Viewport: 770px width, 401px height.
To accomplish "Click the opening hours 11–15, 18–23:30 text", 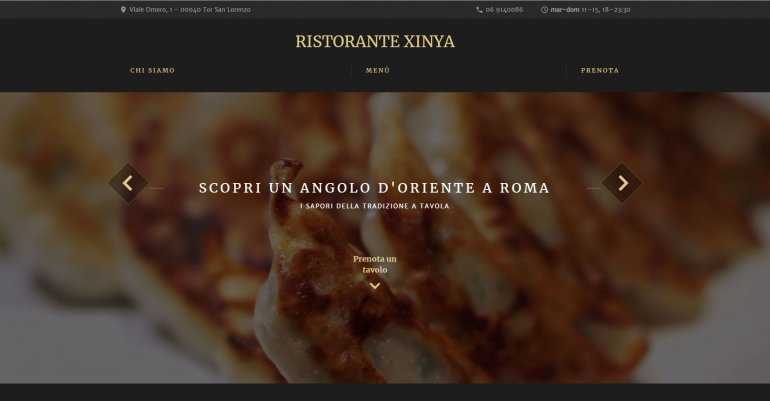I will click(x=605, y=10).
